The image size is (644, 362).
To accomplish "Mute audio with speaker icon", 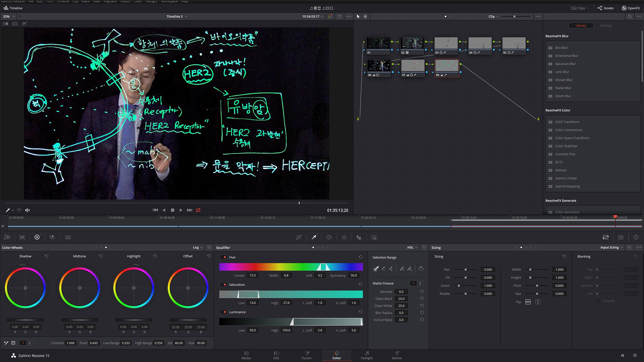I will coord(28,210).
